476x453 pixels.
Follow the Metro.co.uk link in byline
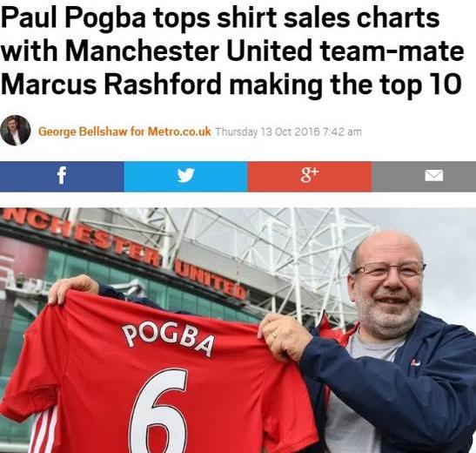point(179,132)
